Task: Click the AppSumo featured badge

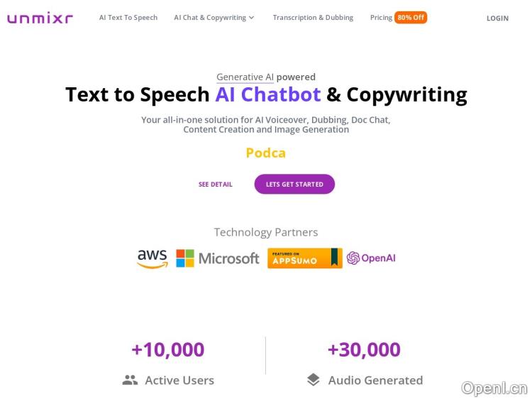Action: [x=304, y=258]
